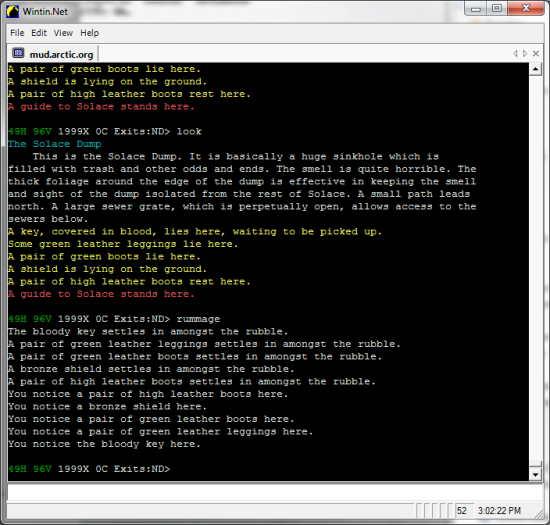Open the View menu
The width and height of the screenshot is (550, 525).
point(63,33)
